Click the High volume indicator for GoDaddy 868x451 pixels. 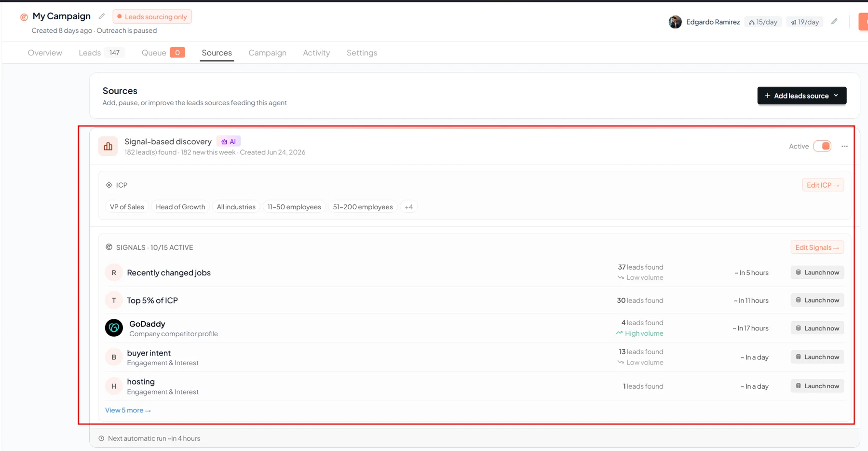point(639,333)
